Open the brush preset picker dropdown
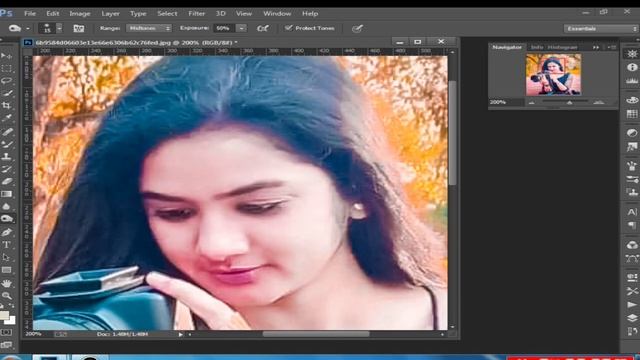Viewport: 640px width, 360px height. pyautogui.click(x=59, y=28)
